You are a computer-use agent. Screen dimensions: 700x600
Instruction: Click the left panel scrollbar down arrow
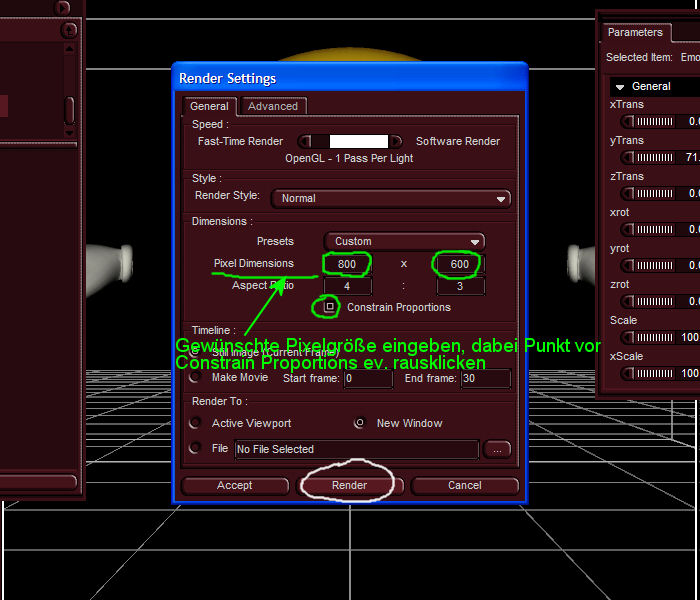(69, 132)
